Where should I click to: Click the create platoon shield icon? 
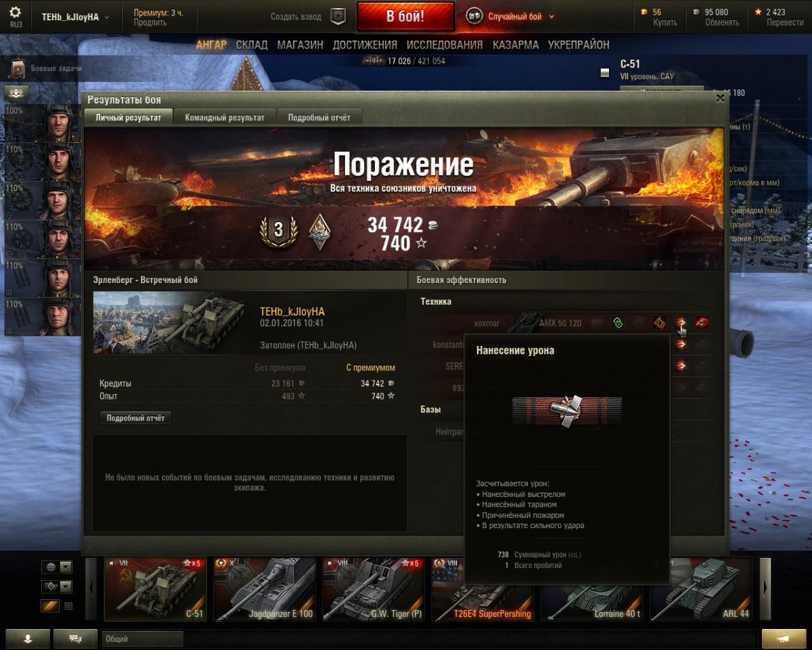coord(338,16)
